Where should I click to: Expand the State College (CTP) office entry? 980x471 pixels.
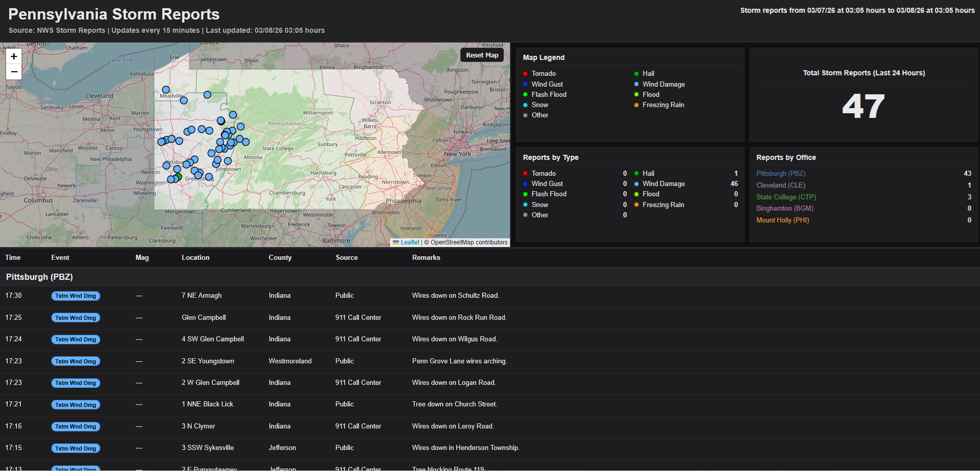coord(786,197)
